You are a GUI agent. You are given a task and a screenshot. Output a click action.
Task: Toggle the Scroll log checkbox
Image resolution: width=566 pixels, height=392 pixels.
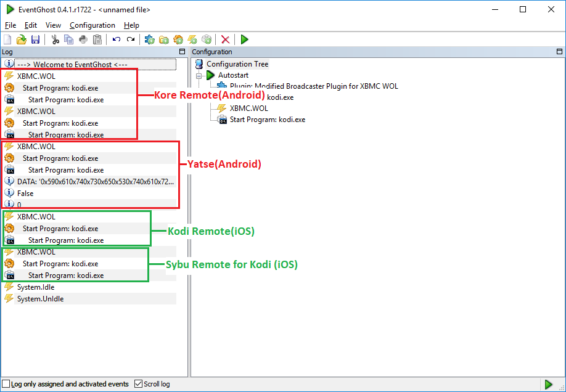click(x=138, y=384)
